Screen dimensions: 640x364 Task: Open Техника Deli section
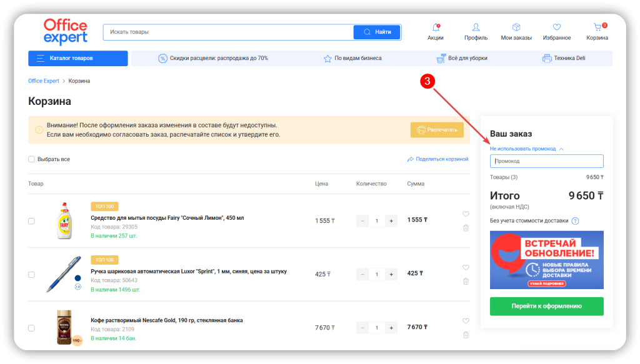[x=564, y=58]
